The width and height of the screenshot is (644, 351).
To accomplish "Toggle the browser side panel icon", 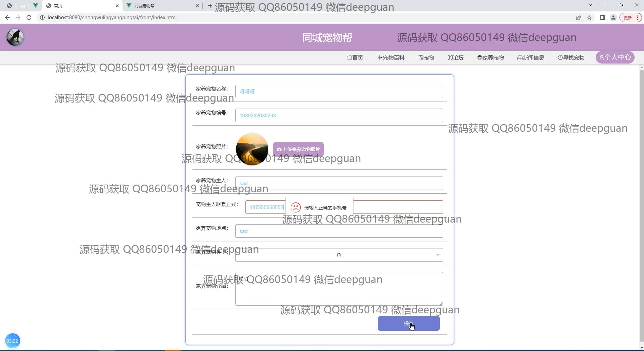I will tap(602, 17).
